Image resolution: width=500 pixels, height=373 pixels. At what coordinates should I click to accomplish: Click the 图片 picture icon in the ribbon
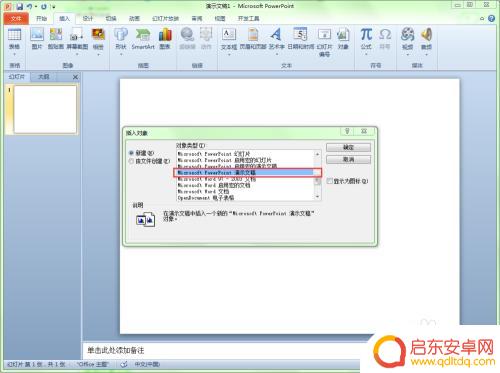[37, 35]
